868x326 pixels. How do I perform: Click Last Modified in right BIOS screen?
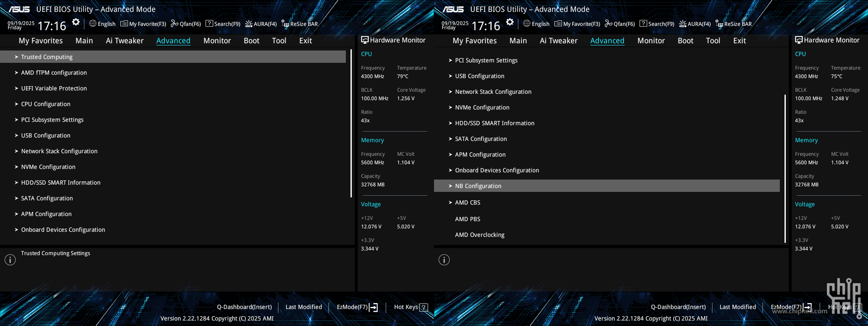(x=738, y=307)
